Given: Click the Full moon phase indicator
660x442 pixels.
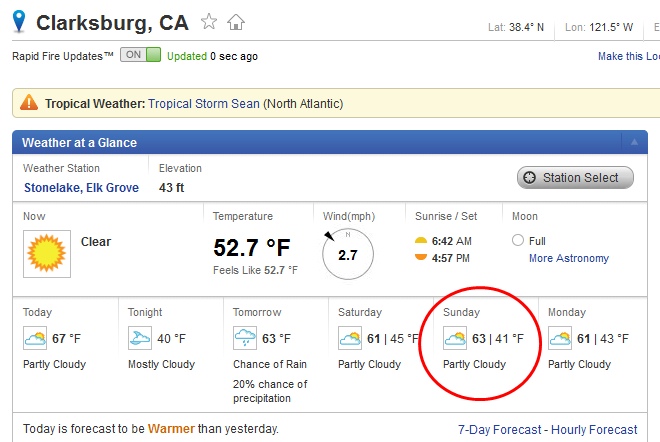Looking at the screenshot, I should [x=518, y=240].
